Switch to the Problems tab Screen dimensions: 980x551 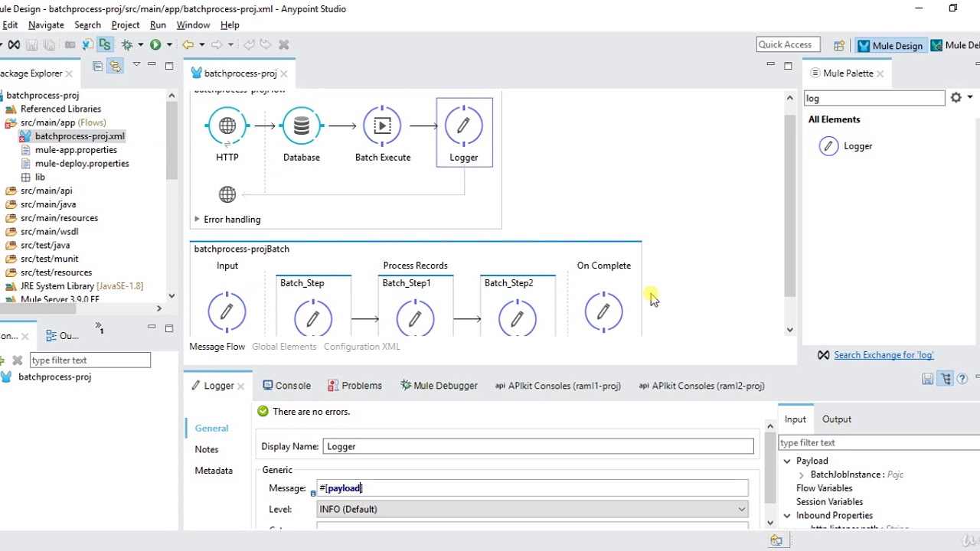pyautogui.click(x=354, y=386)
